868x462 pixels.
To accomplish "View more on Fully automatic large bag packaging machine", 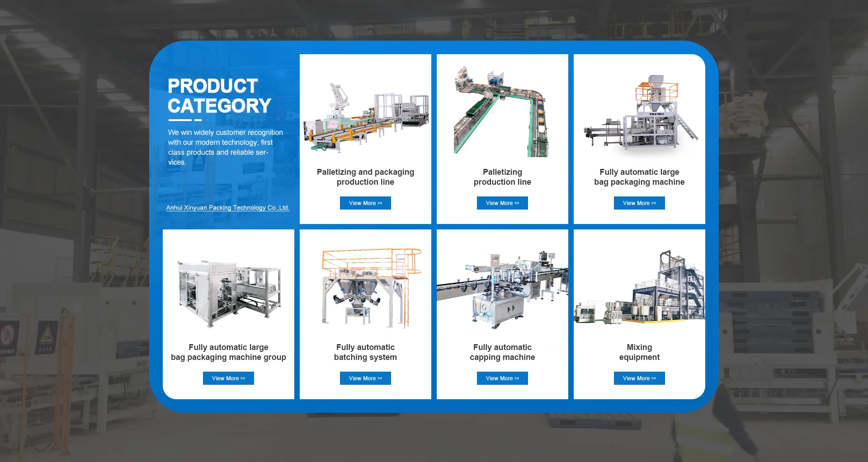I will pos(639,203).
